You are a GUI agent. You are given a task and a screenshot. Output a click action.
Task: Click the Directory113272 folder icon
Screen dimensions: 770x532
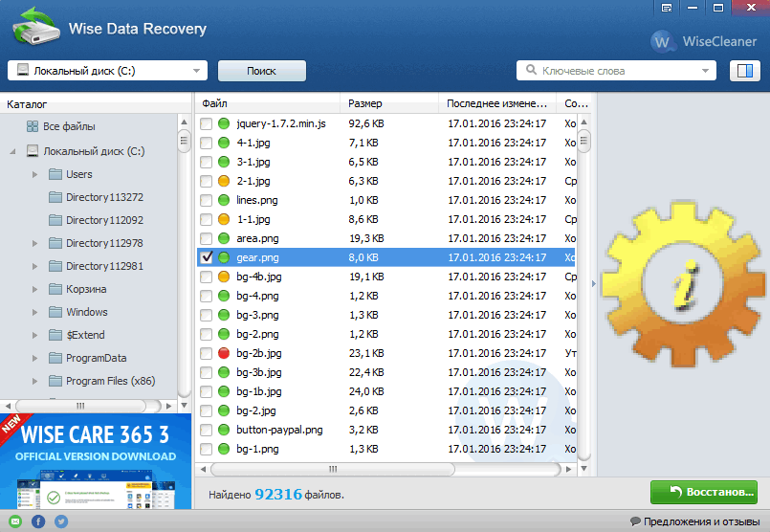(55, 197)
